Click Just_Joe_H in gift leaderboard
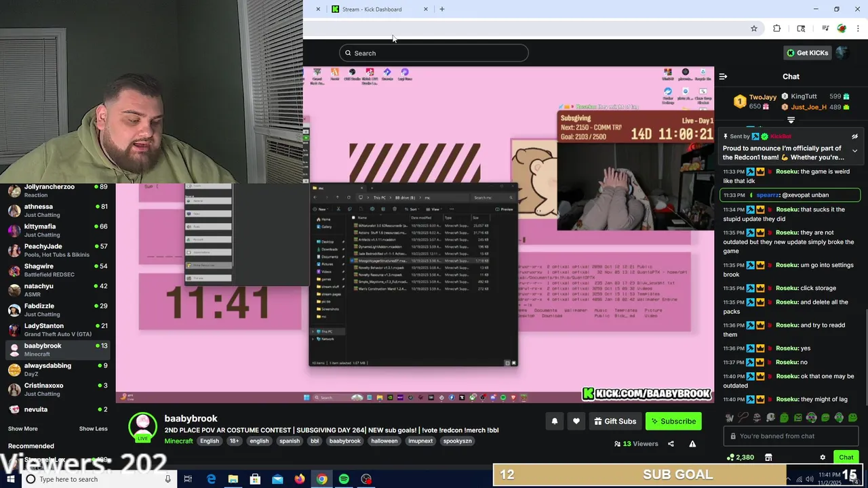 808,107
